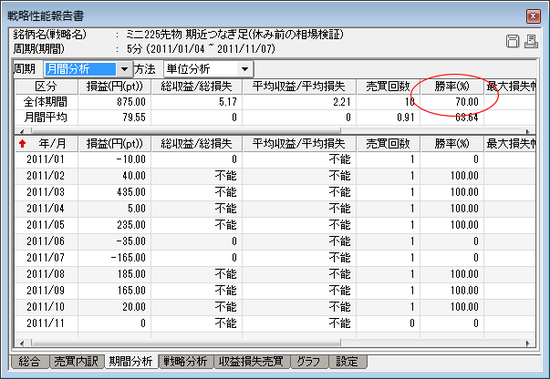550x379 pixels.
Task: Click lower table 総収益/総損失 header
Action: [196, 144]
